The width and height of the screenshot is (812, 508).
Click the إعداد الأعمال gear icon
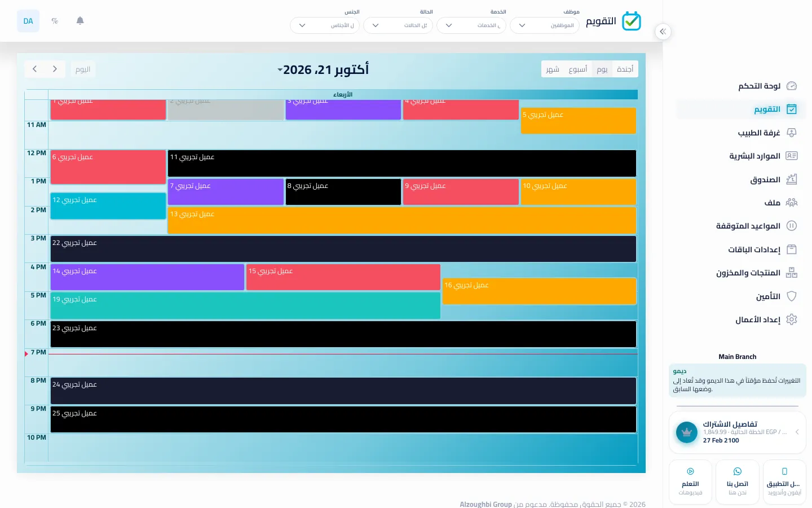[792, 319]
